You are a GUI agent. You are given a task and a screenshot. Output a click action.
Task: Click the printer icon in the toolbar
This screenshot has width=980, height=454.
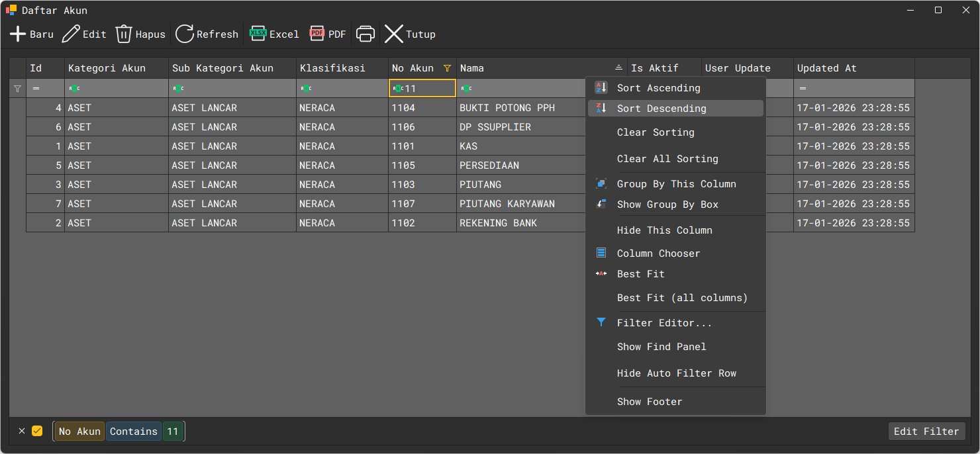(366, 34)
